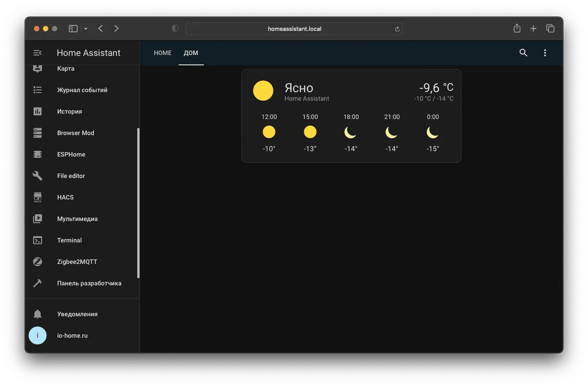Click the История chart icon
This screenshot has height=386, width=588.
pos(38,111)
